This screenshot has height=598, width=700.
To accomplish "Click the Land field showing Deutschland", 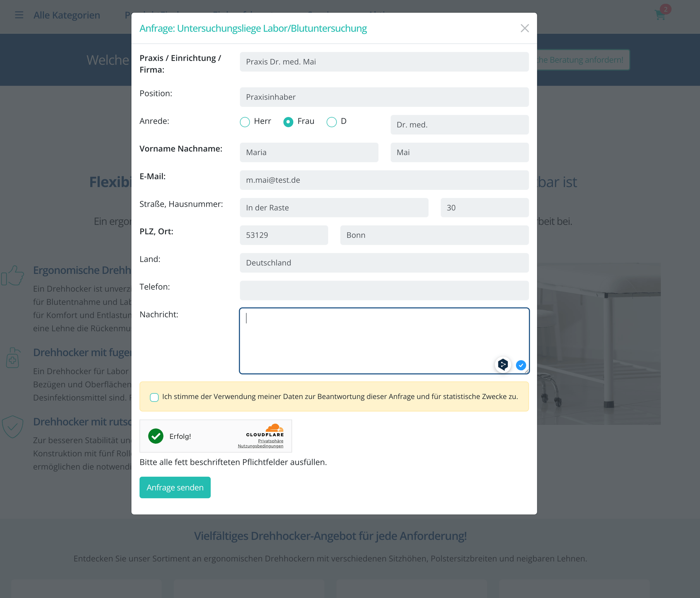I will pyautogui.click(x=384, y=263).
